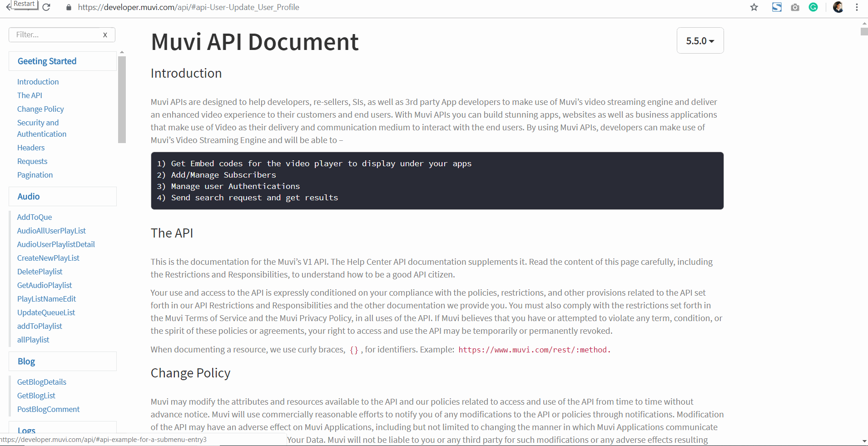The width and height of the screenshot is (868, 446).
Task: Open AudioUserPlaylistDetail API entry
Action: [x=56, y=244]
